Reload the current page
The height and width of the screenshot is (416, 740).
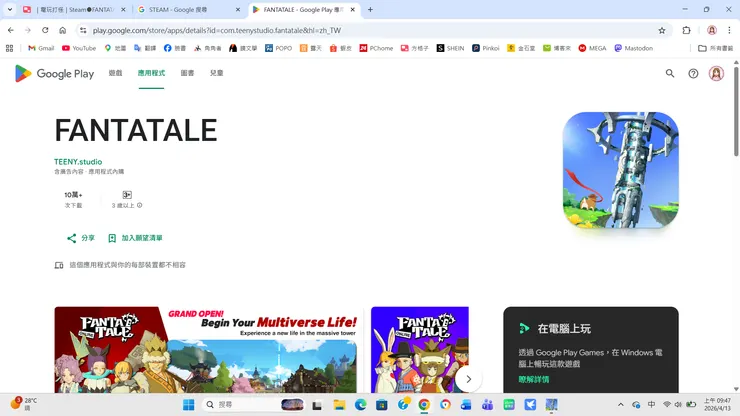[x=45, y=30]
